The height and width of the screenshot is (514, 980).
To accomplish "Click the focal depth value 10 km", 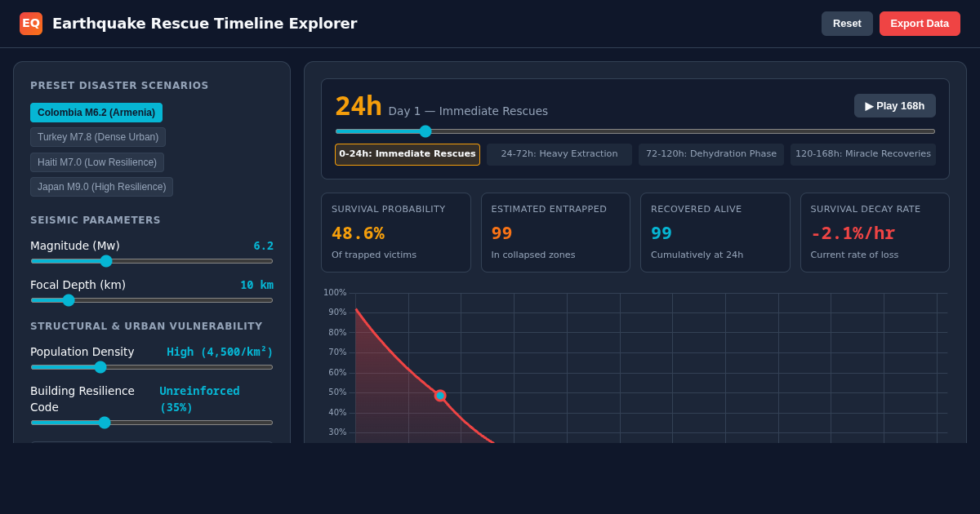I will point(256,285).
